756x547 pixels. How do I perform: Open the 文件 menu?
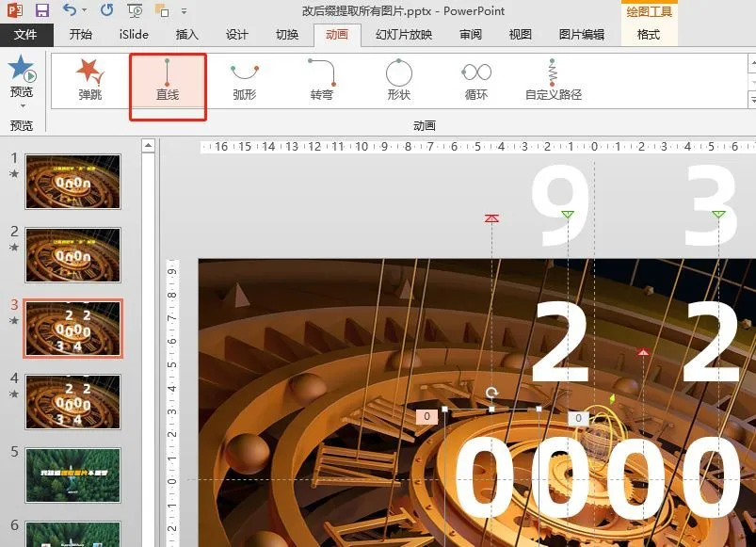(x=26, y=34)
